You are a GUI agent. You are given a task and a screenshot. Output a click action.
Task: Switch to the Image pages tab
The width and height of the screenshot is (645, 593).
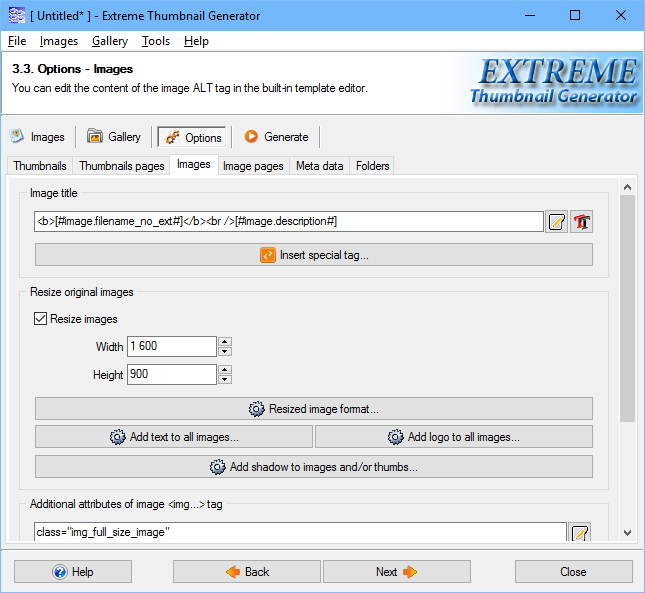point(253,166)
